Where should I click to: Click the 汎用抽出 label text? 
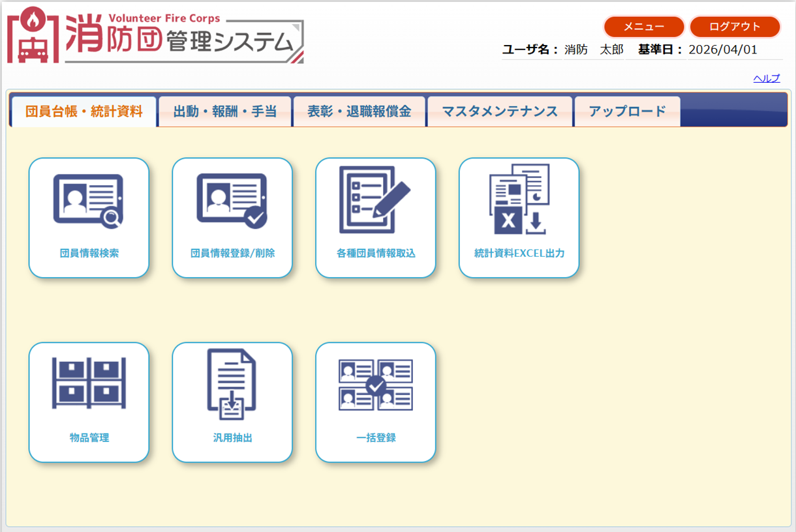tap(233, 437)
